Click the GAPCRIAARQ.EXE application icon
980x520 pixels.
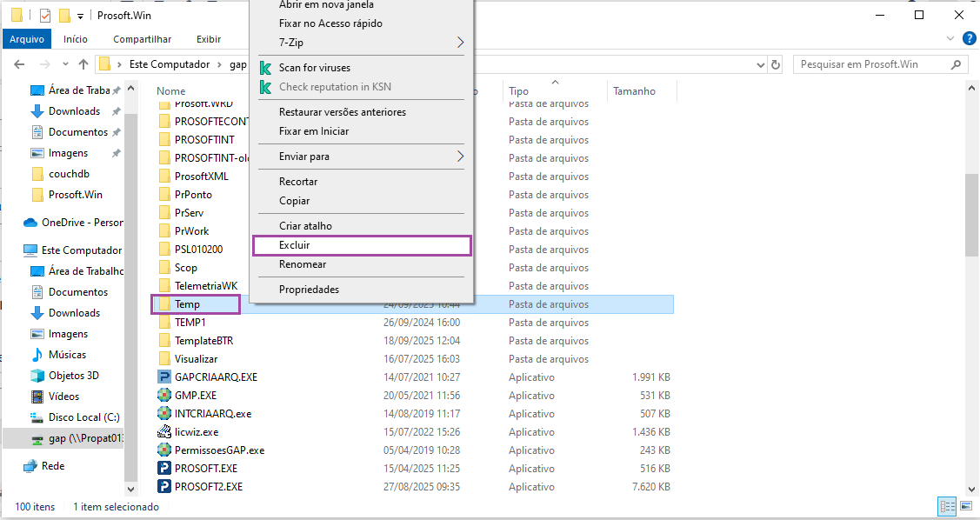164,377
